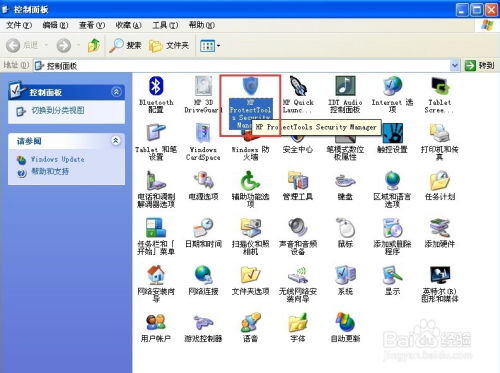This screenshot has width=500, height=373.
Task: Open 网络安装向导 house icon
Action: (156, 275)
